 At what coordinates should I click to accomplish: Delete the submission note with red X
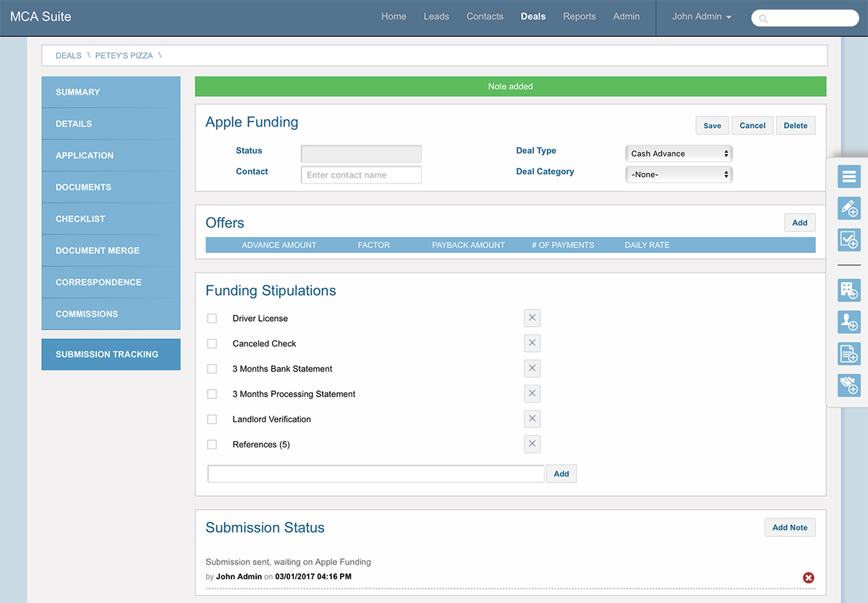[809, 577]
